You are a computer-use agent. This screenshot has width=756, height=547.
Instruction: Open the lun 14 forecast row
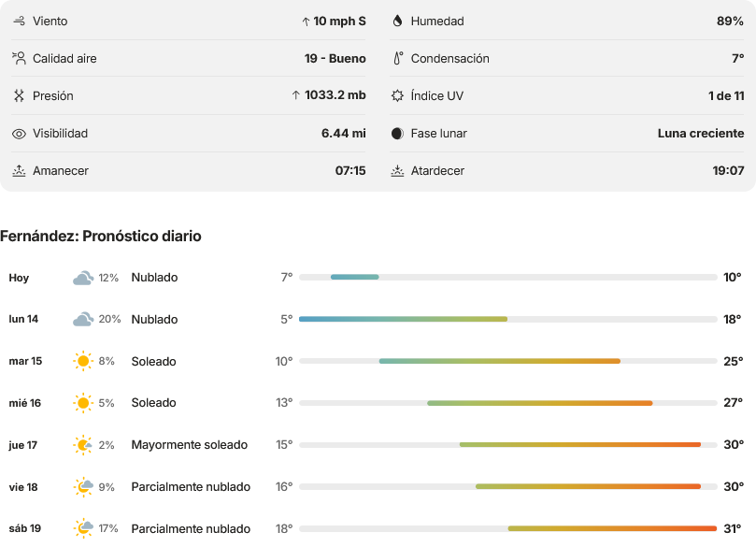click(x=376, y=320)
